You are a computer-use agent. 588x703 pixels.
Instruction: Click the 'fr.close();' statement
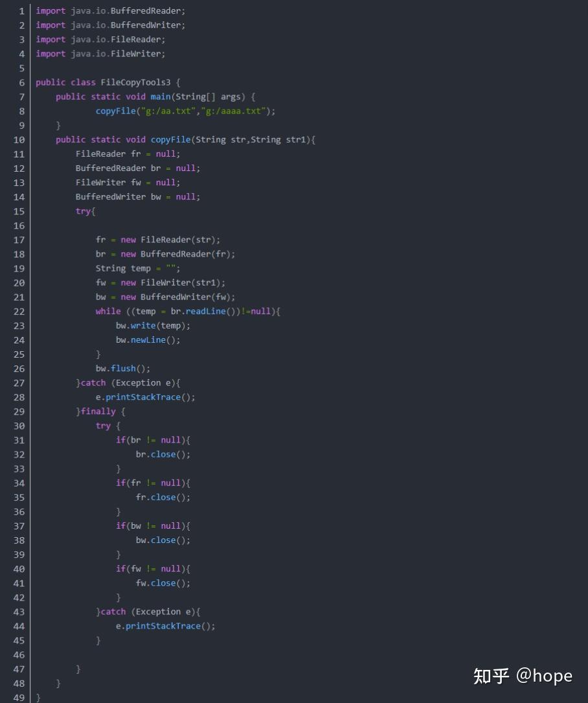coord(163,498)
